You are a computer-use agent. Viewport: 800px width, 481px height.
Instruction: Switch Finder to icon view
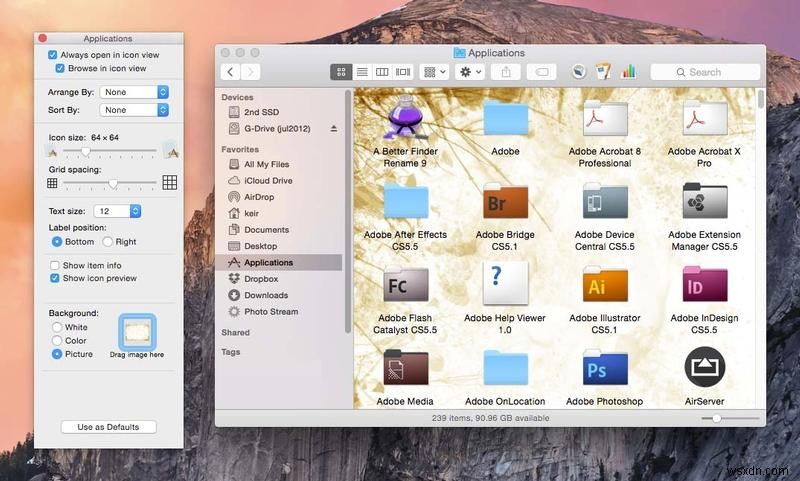(x=341, y=72)
